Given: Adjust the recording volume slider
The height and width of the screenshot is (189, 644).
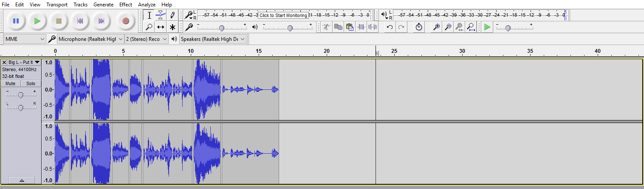Looking at the screenshot, I should click(x=221, y=28).
